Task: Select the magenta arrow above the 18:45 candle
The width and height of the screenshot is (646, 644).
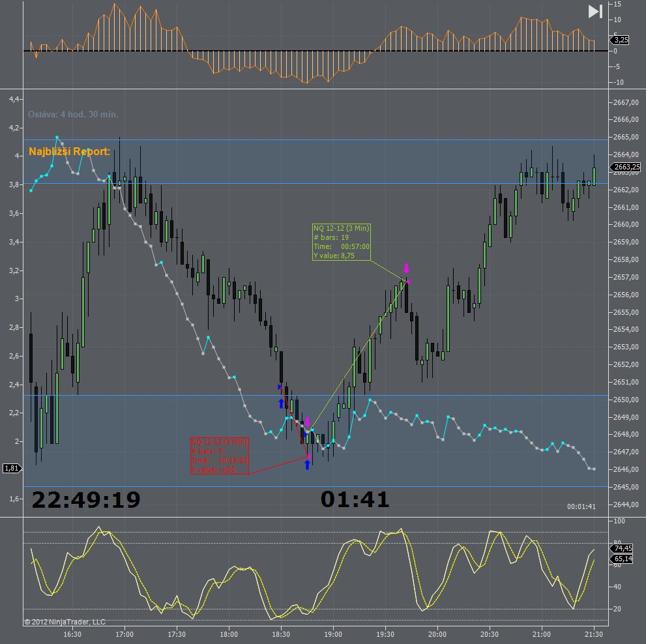Action: point(307,422)
